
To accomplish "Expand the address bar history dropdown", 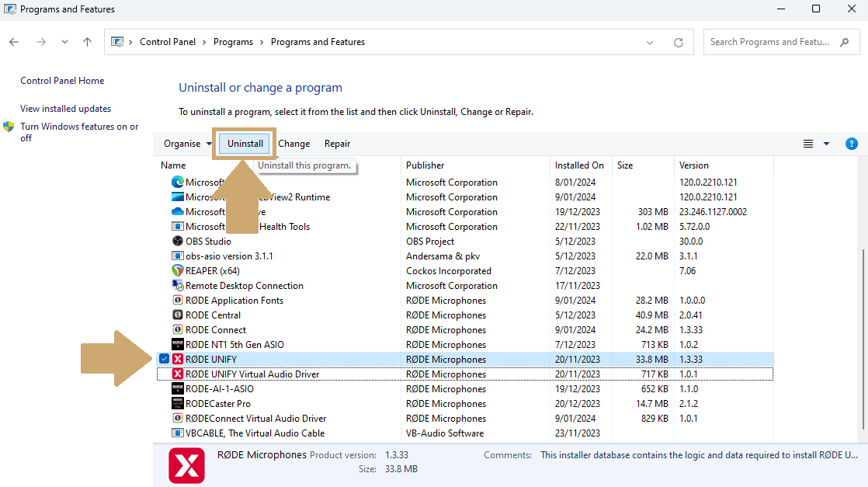I will pyautogui.click(x=649, y=42).
